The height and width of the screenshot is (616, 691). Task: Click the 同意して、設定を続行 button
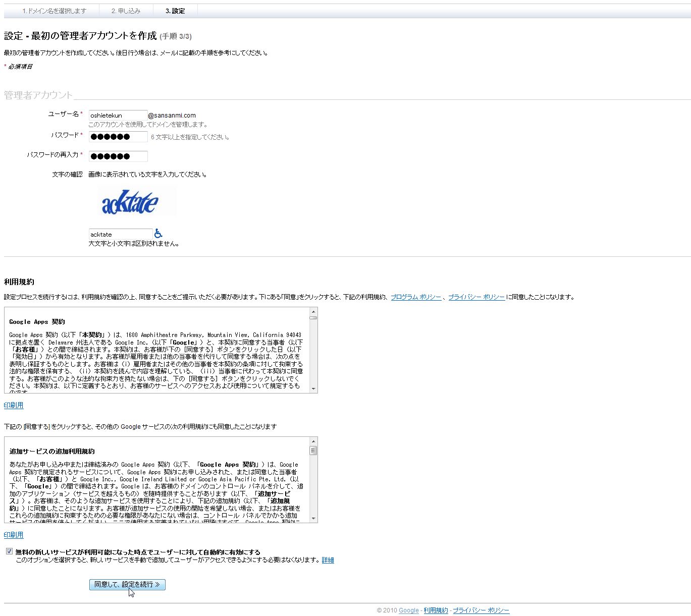[127, 585]
